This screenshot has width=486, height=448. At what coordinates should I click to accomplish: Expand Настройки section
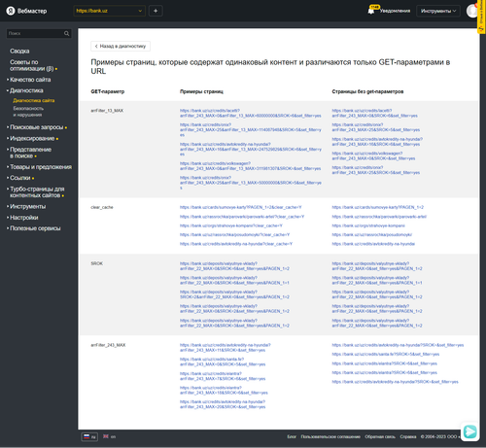click(23, 218)
